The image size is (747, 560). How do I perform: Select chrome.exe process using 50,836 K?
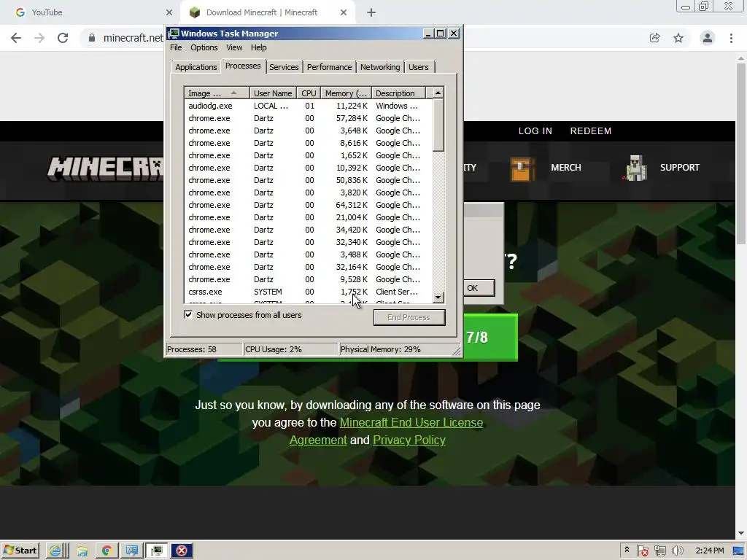point(309,180)
